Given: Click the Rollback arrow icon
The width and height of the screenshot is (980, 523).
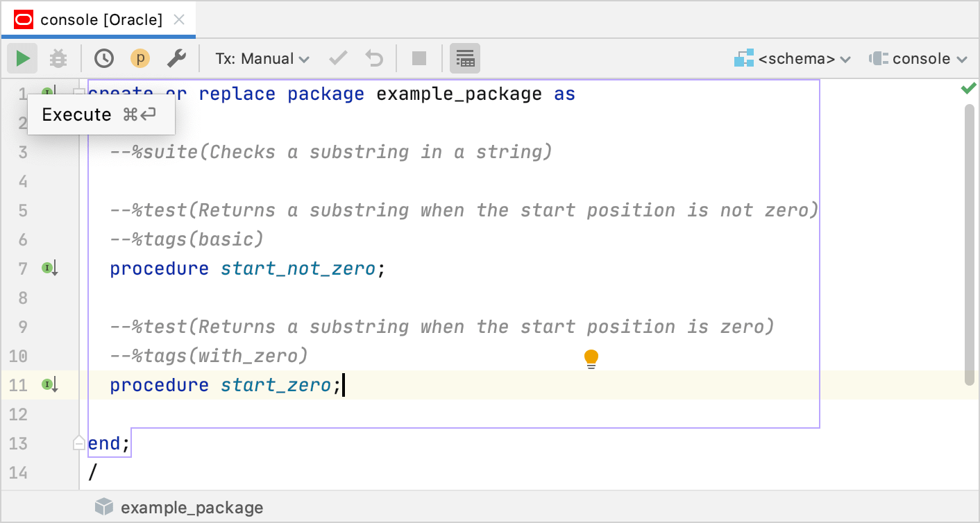Looking at the screenshot, I should pyautogui.click(x=374, y=58).
